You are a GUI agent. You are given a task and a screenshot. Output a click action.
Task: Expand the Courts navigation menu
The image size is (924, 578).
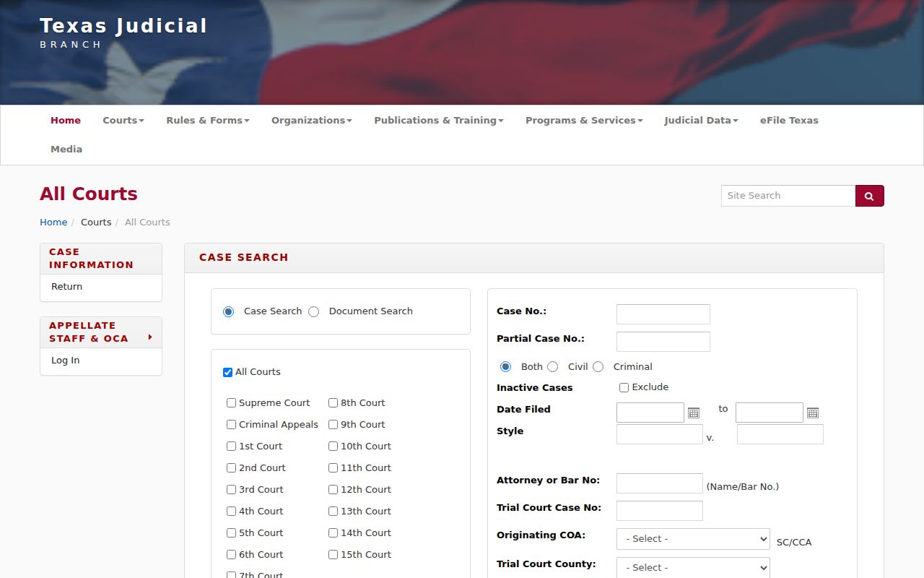[x=123, y=121]
